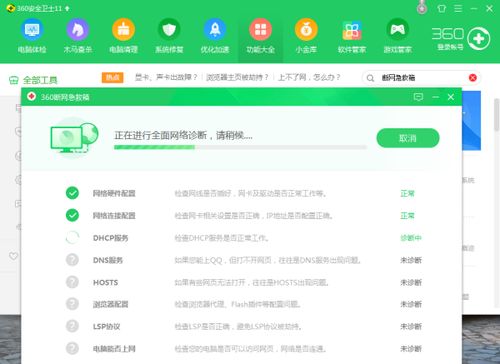The height and width of the screenshot is (364, 500).
Task: Select the DNS服务 row label
Action: 108,260
